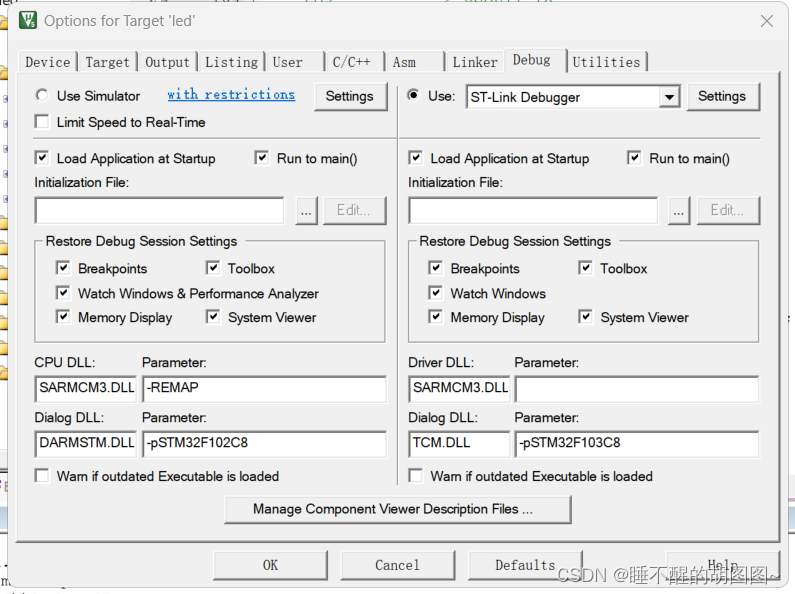
Task: Toggle ST-Link Run to main() checkbox
Action: tap(634, 158)
